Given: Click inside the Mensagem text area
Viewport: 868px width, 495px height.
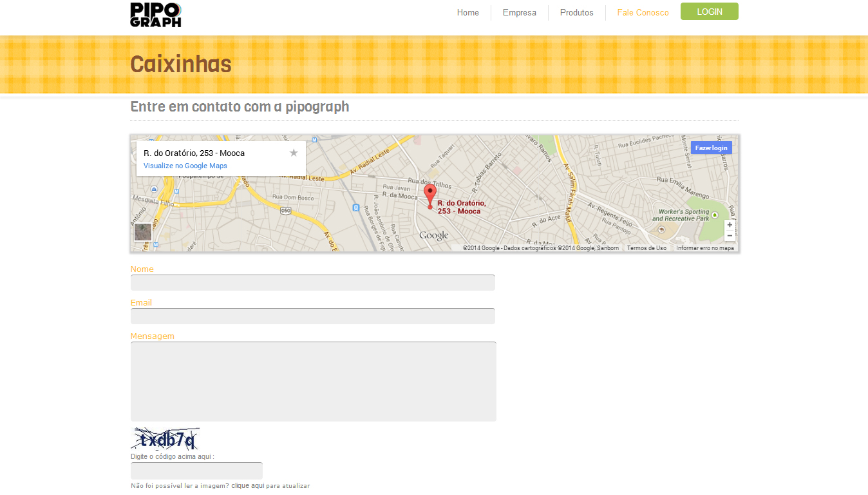Looking at the screenshot, I should (314, 382).
